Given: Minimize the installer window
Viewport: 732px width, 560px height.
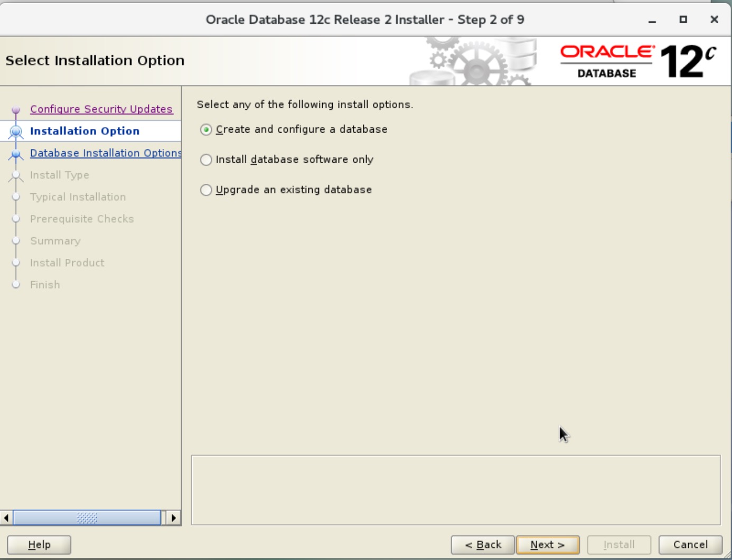Looking at the screenshot, I should coord(652,20).
